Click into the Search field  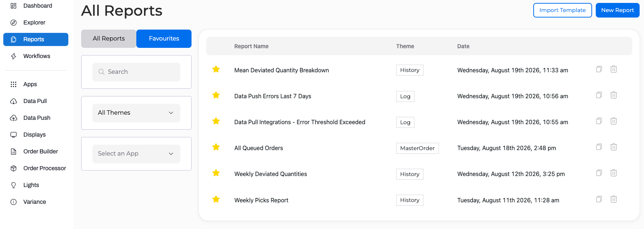pos(136,72)
